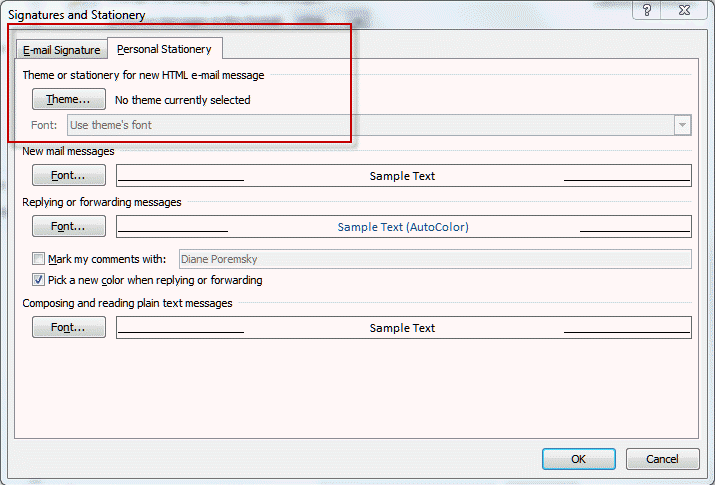This screenshot has width=715, height=485.
Task: Open Font settings for plain text messages
Action: pos(69,328)
